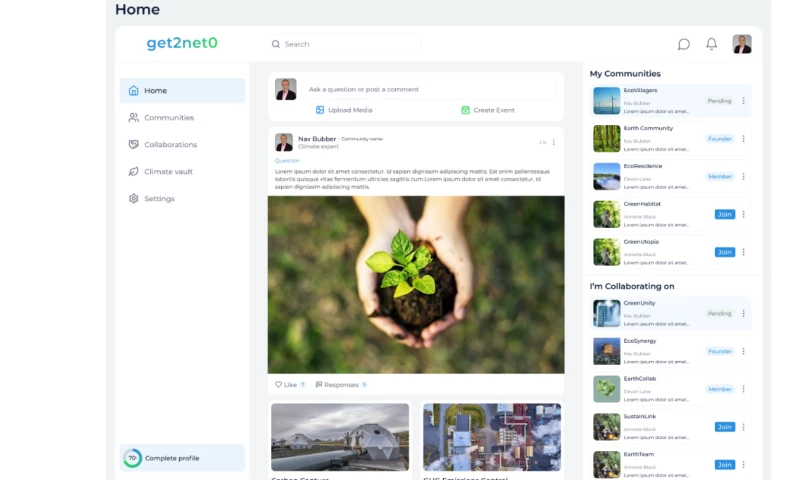Go to Communities in the sidebar
Screen dimensions: 800x480
click(168, 118)
